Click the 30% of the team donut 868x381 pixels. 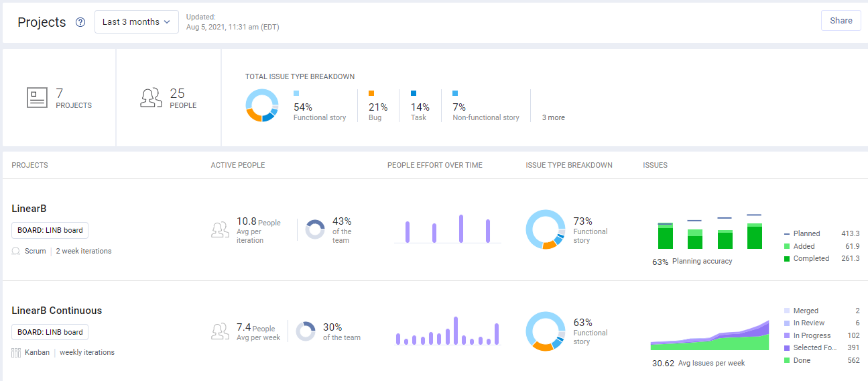306,331
